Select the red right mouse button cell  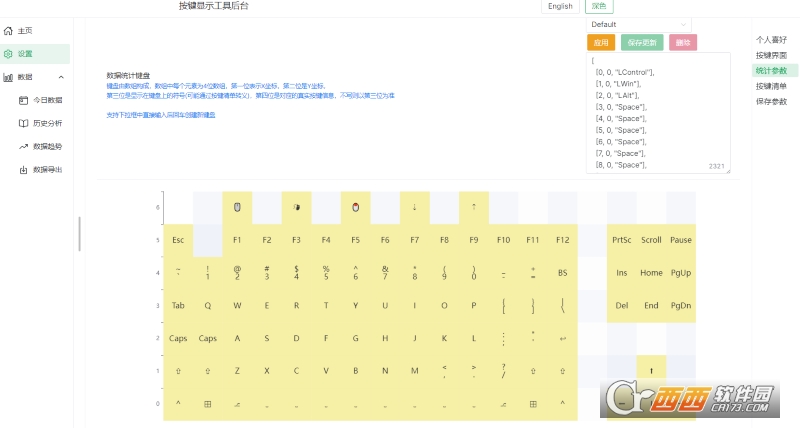click(356, 208)
